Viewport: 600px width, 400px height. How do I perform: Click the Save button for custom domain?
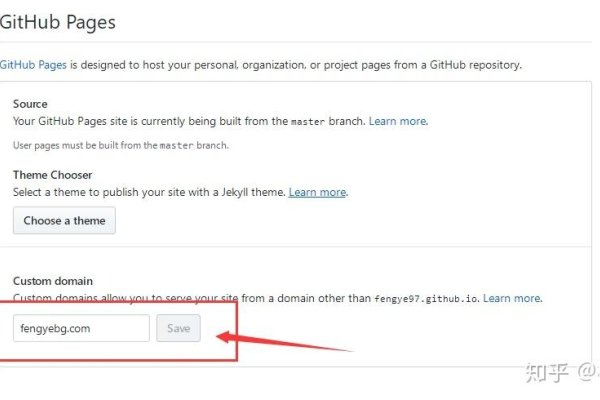[x=178, y=328]
